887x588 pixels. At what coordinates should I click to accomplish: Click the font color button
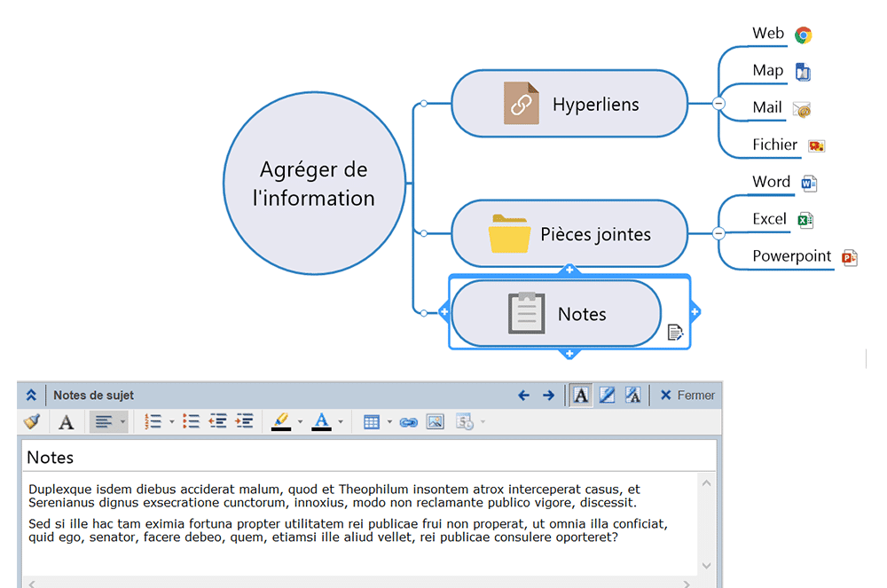pyautogui.click(x=321, y=422)
